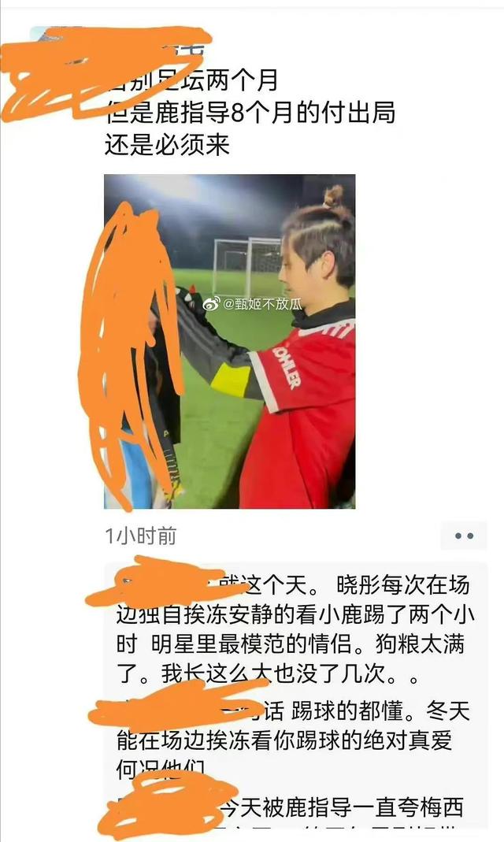Click the Weibo eye logo watermark on the photo
This screenshot has height=842, width=504.
211,304
